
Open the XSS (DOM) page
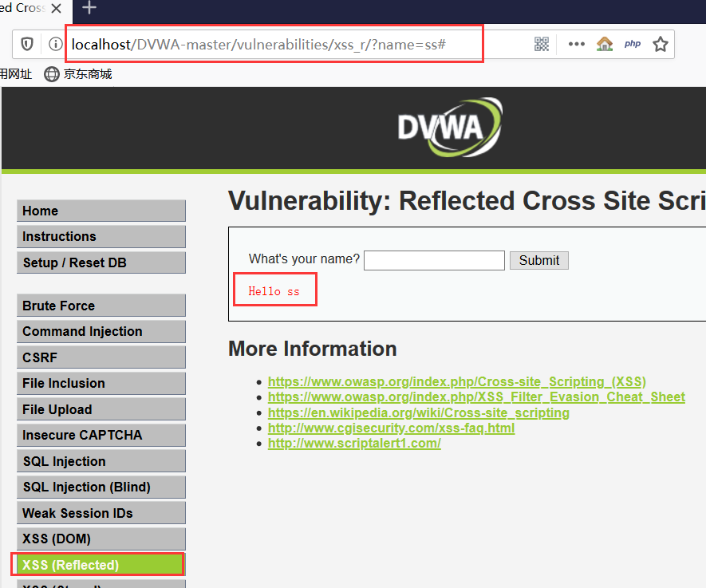click(x=101, y=539)
